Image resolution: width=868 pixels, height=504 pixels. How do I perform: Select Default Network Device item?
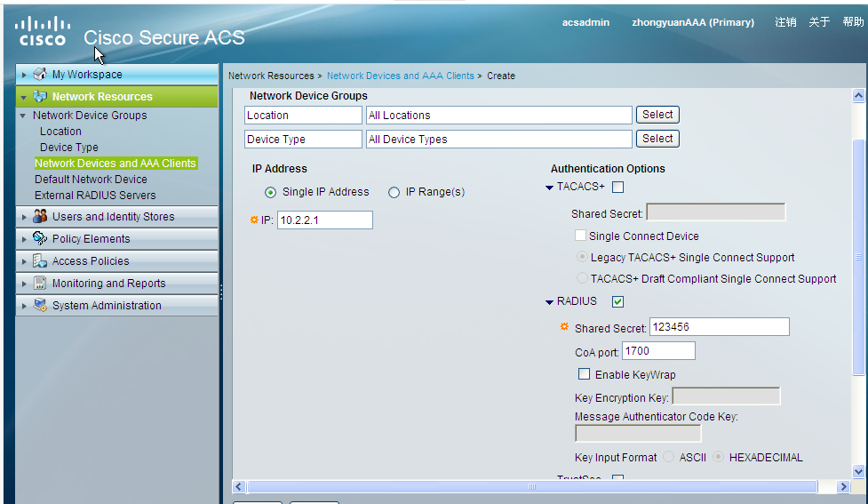(91, 180)
